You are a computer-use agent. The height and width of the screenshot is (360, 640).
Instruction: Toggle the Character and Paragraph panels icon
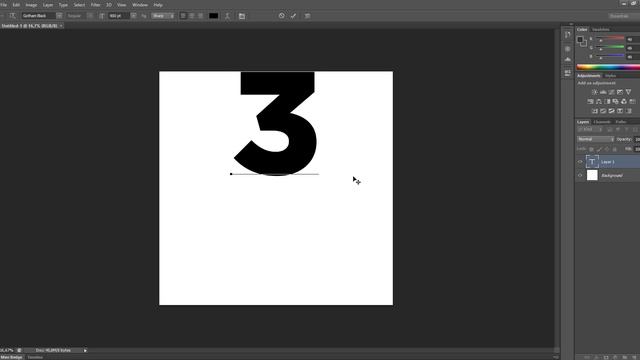point(242,16)
